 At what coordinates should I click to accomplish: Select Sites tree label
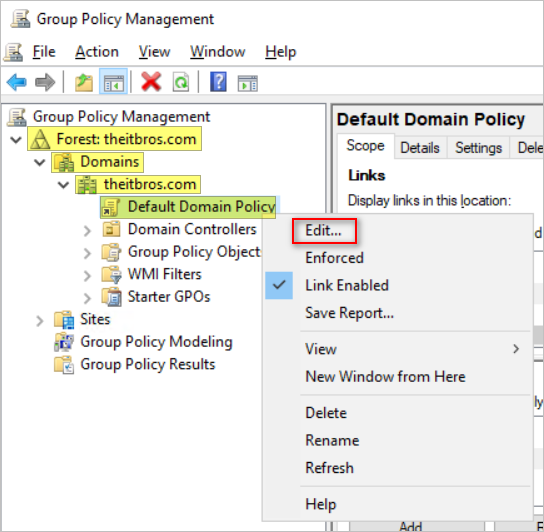coord(95,319)
